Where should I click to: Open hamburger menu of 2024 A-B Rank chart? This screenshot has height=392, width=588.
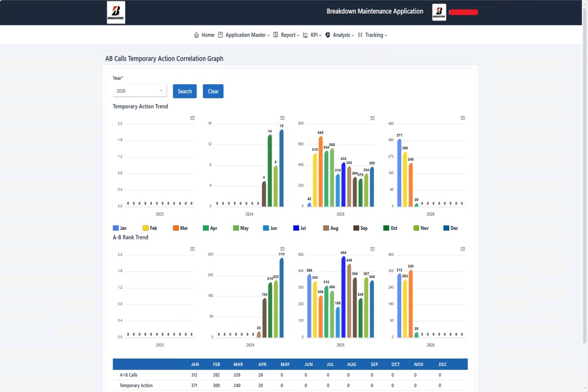point(282,249)
